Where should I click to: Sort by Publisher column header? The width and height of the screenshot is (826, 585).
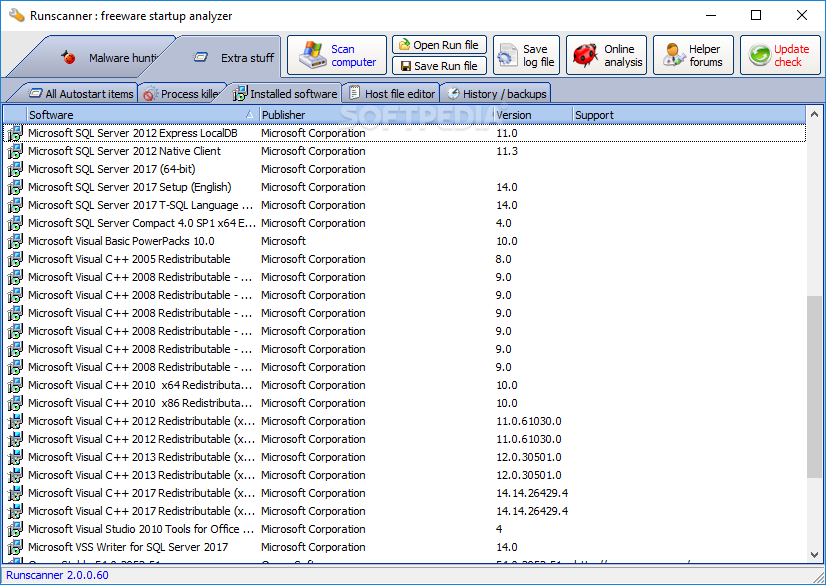[377, 115]
